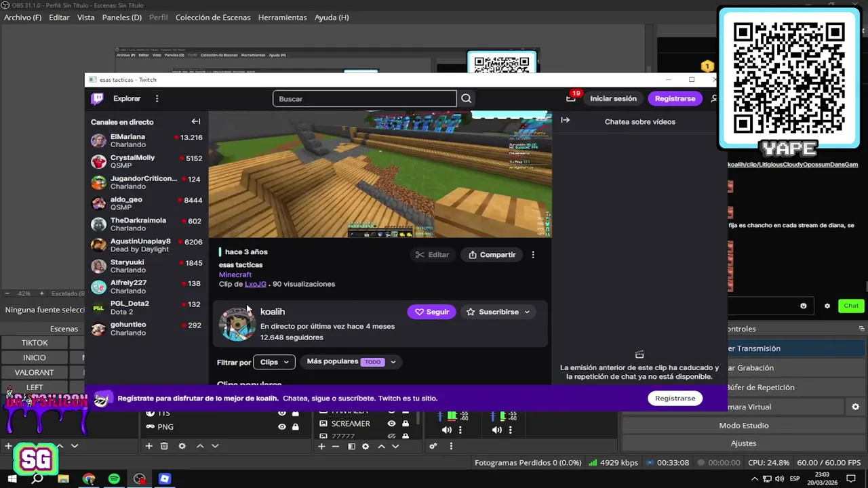Collapse the Canales en directo sidebar
This screenshot has width=868, height=488.
[x=196, y=121]
